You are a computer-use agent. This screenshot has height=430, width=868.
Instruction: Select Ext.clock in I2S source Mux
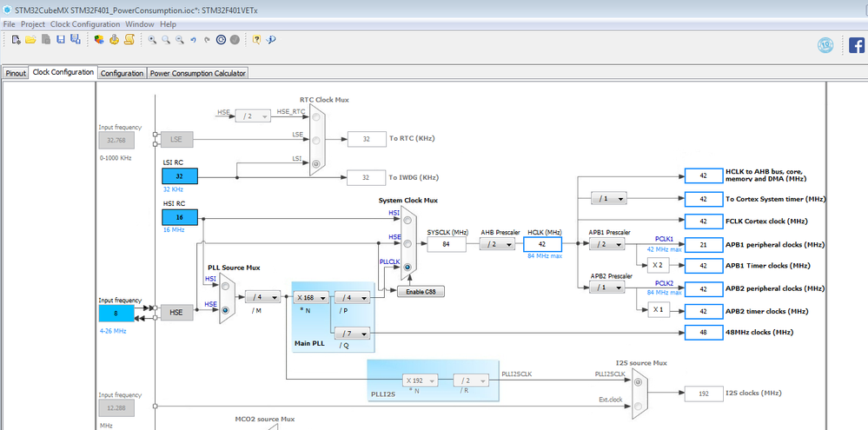point(639,407)
